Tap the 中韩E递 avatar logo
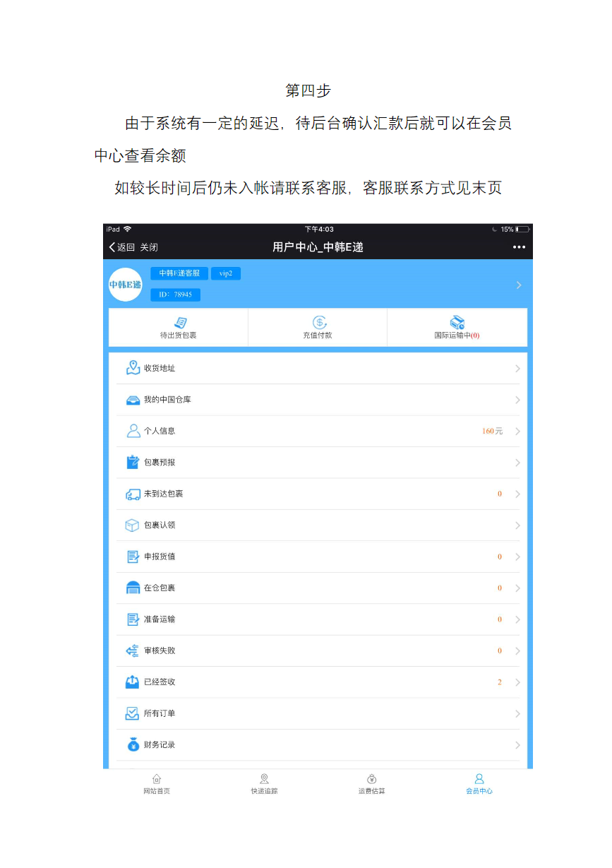The height and width of the screenshot is (868, 612). (x=126, y=285)
